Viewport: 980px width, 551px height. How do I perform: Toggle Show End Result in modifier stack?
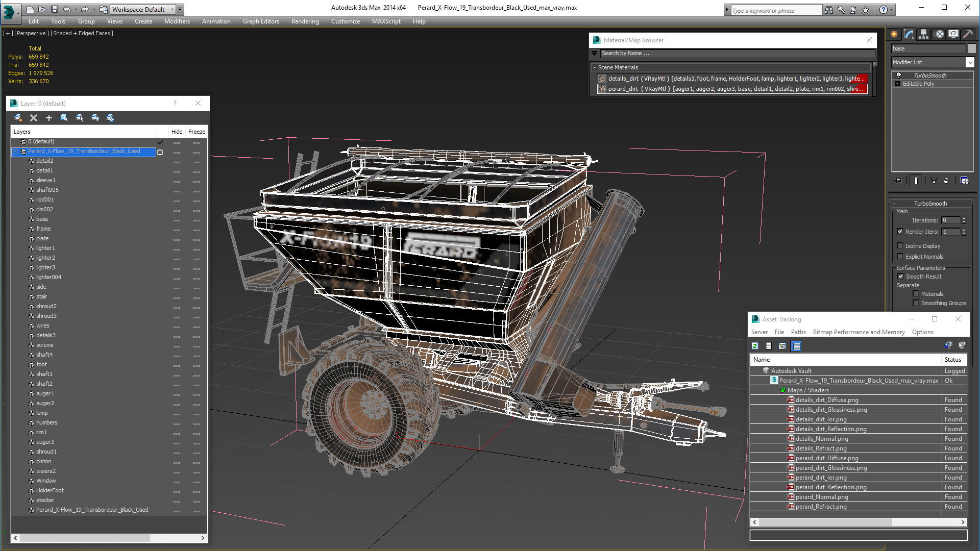click(x=916, y=180)
